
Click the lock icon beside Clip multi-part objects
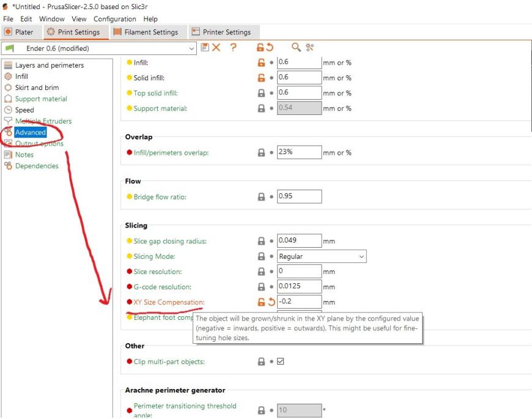(261, 362)
